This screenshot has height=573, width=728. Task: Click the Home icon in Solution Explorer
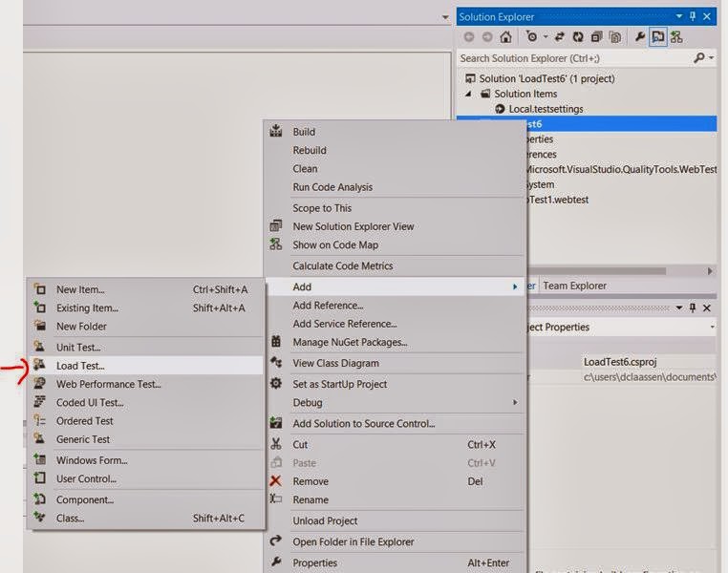[505, 36]
